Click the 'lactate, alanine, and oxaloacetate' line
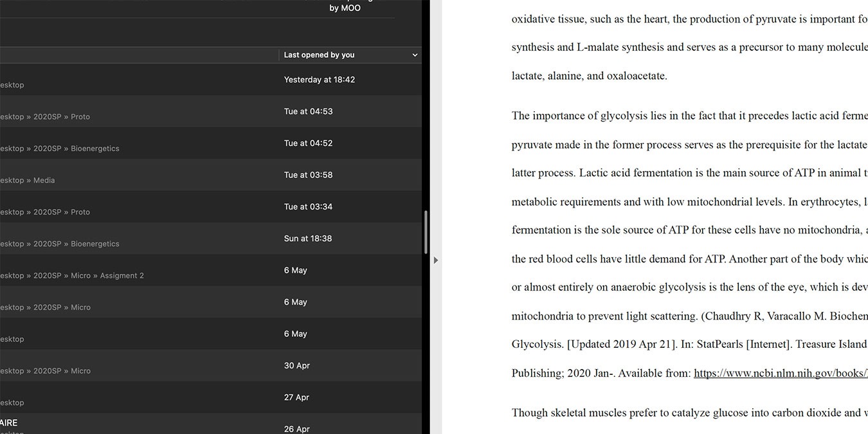868x434 pixels. click(589, 76)
